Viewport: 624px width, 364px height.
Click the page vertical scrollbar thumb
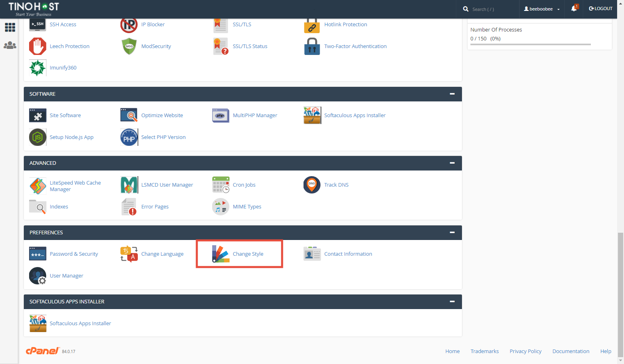click(x=620, y=294)
